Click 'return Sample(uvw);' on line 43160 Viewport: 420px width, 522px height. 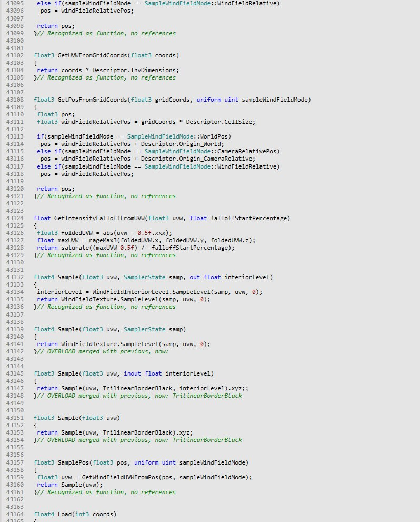[70, 485]
